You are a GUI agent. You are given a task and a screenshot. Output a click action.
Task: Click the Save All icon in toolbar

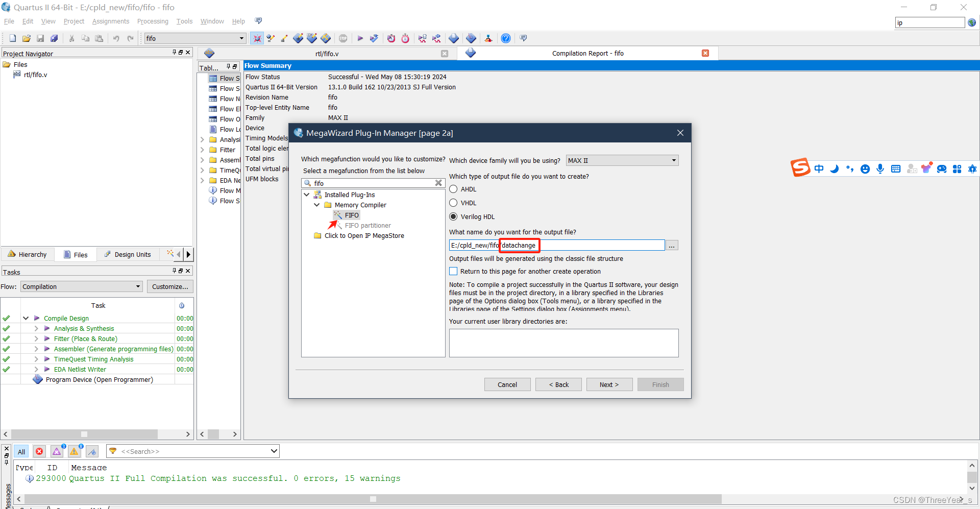[x=54, y=38]
